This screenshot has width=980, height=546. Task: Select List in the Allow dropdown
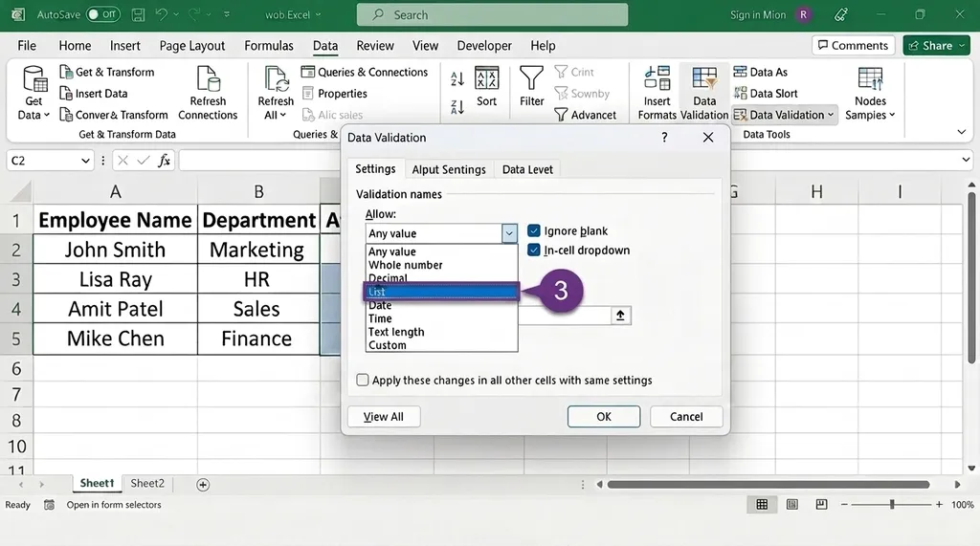441,292
